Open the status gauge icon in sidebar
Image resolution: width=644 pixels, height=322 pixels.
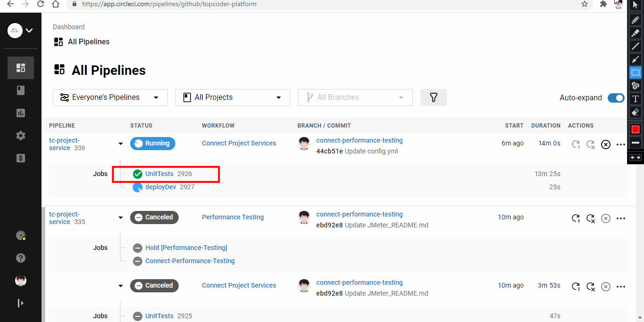coord(21,235)
